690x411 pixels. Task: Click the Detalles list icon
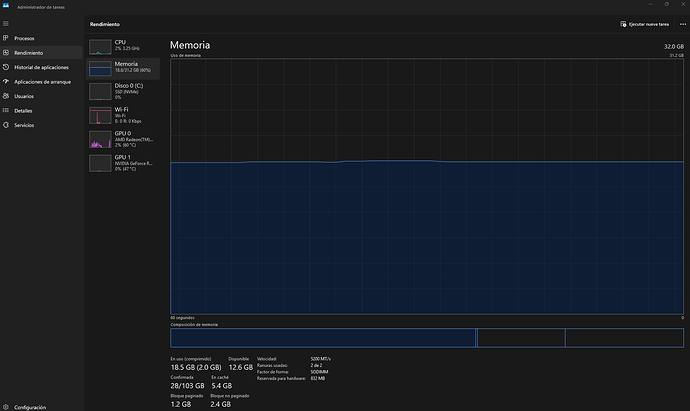(6, 110)
